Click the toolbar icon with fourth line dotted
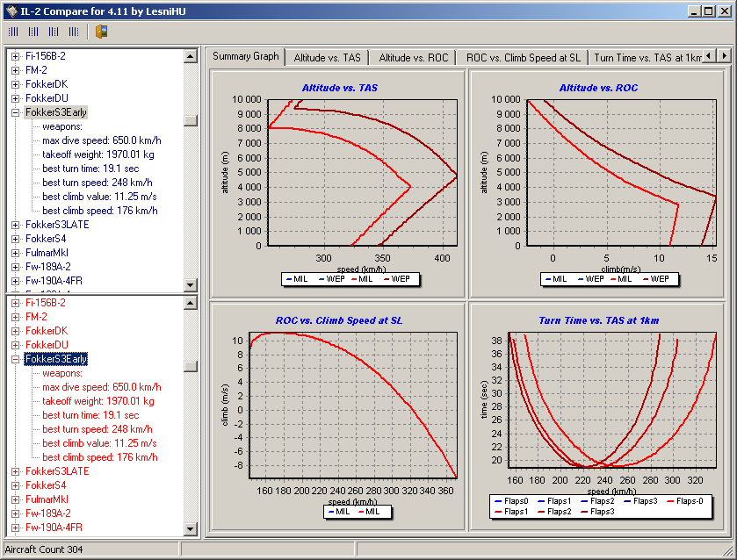Screen dimensions: 737x560 point(74,32)
